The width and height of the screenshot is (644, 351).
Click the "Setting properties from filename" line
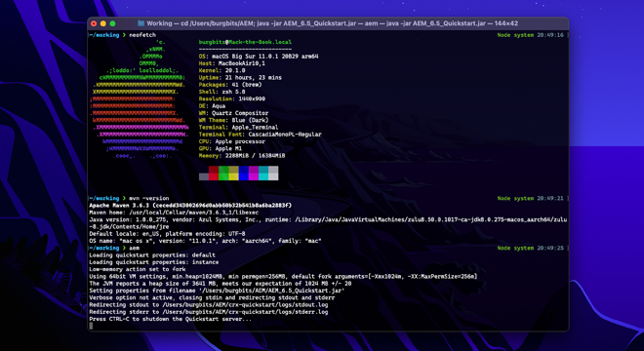click(x=218, y=291)
